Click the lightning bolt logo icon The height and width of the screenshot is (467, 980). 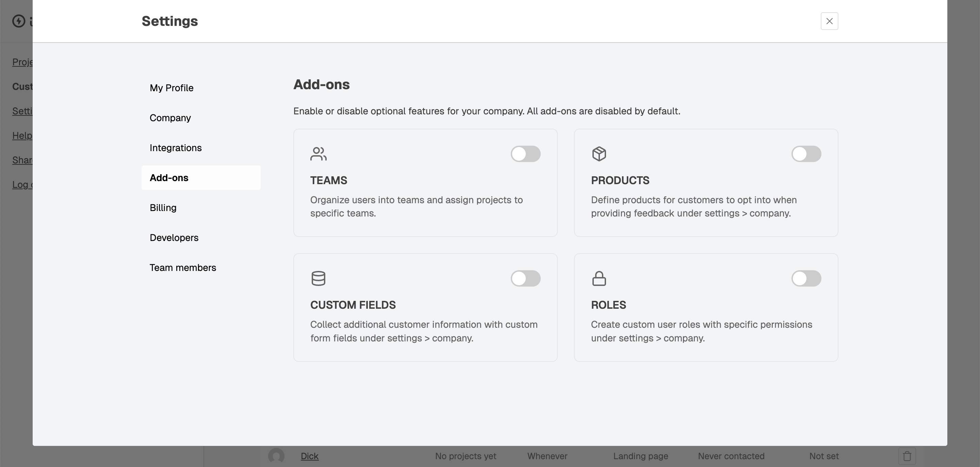(x=19, y=21)
